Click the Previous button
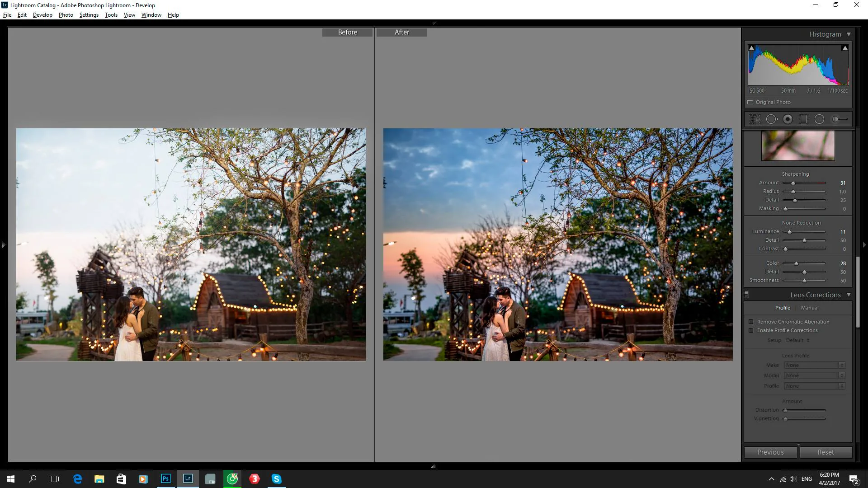The image size is (868, 488). coord(770,452)
